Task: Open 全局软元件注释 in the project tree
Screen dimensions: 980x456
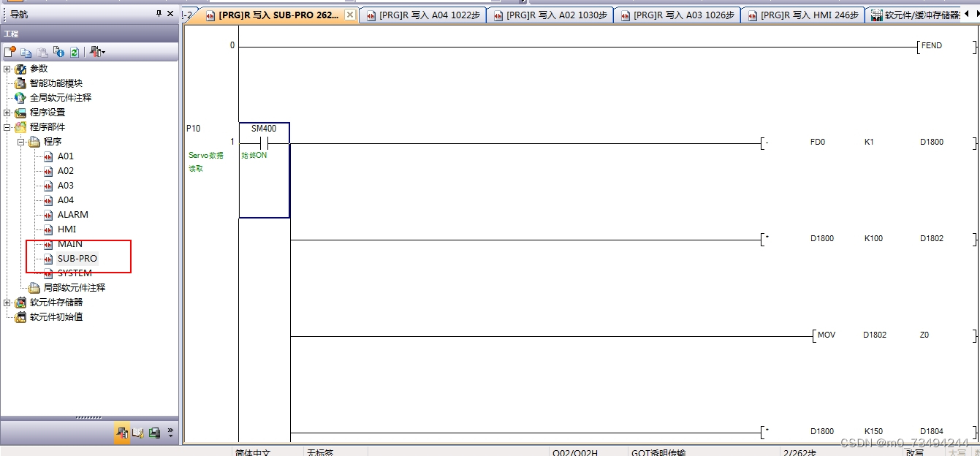Action: tap(61, 98)
